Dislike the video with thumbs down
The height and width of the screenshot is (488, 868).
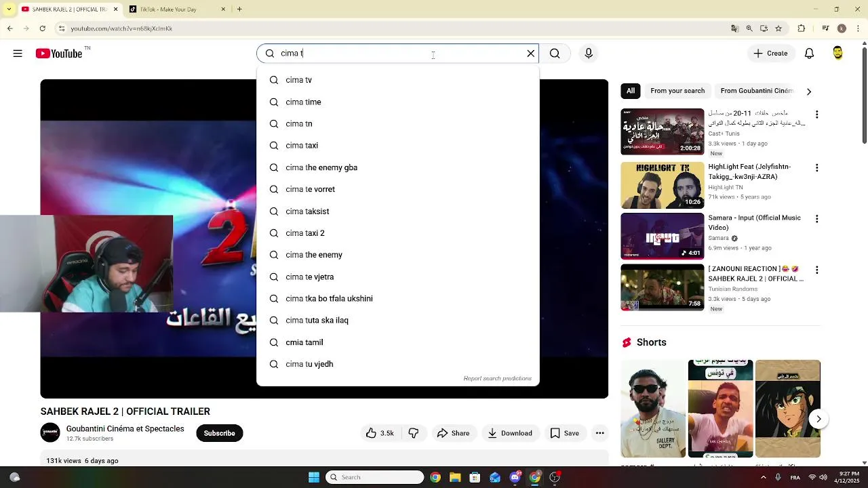(x=414, y=433)
